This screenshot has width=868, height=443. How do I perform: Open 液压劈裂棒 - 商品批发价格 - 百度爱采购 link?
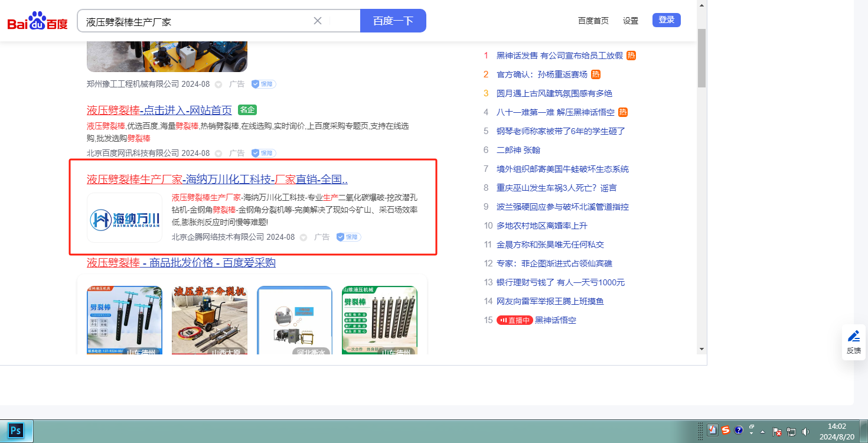click(181, 263)
